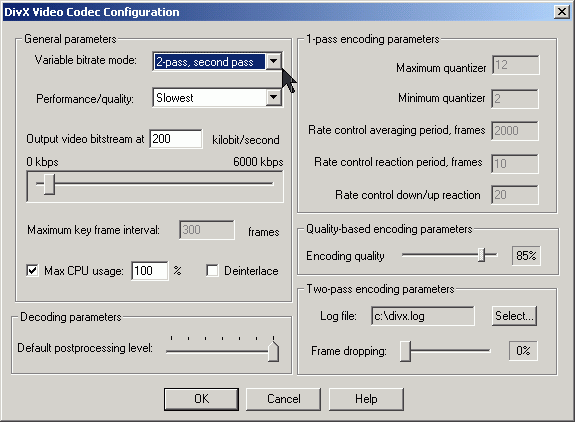The image size is (575, 422).
Task: Click the Max CPU usage percent field
Action: pyautogui.click(x=150, y=271)
